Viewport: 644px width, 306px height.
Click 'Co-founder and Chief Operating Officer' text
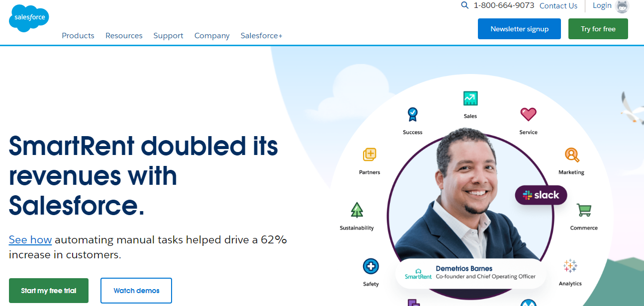(486, 277)
